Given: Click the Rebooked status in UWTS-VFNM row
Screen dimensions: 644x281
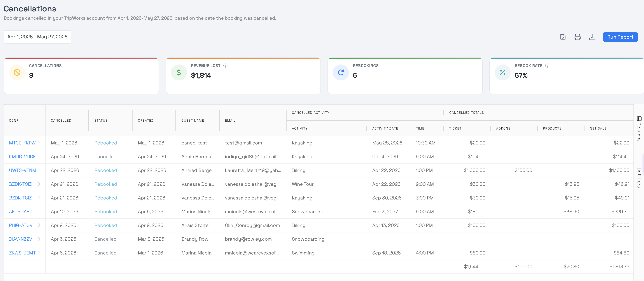Looking at the screenshot, I should pyautogui.click(x=105, y=170).
